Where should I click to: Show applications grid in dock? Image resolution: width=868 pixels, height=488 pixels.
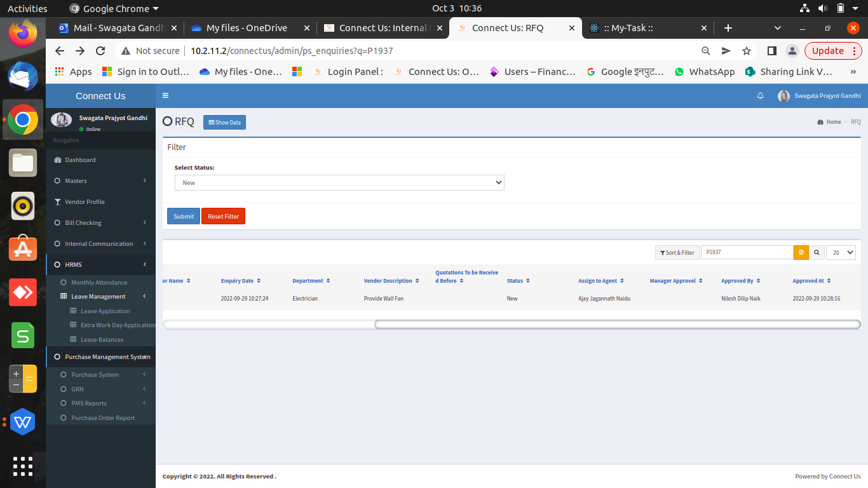pyautogui.click(x=23, y=466)
